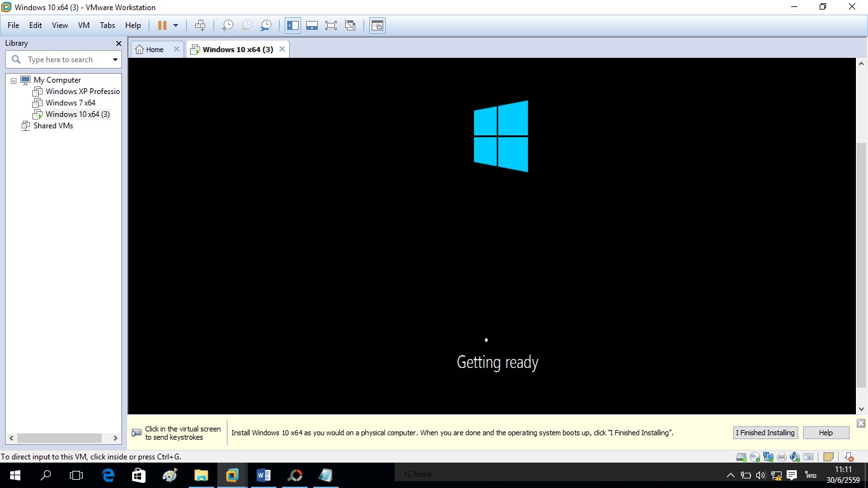Open taskbar search
The height and width of the screenshot is (488, 868).
coord(46,475)
